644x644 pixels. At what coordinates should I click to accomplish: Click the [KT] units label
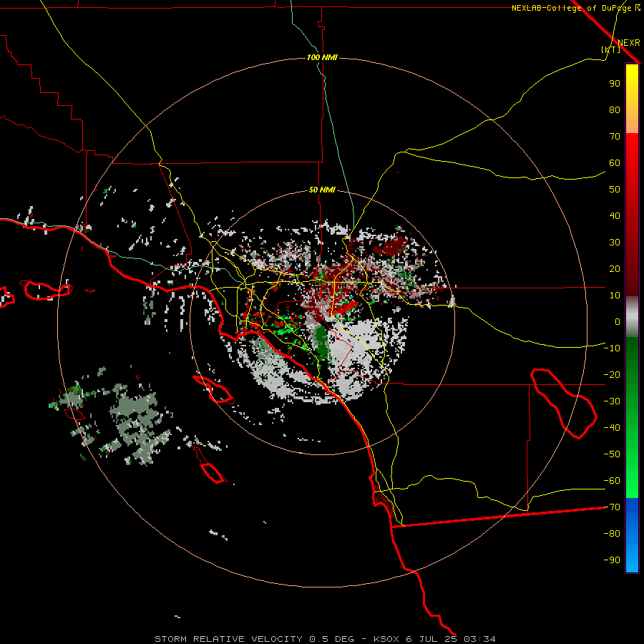point(611,49)
